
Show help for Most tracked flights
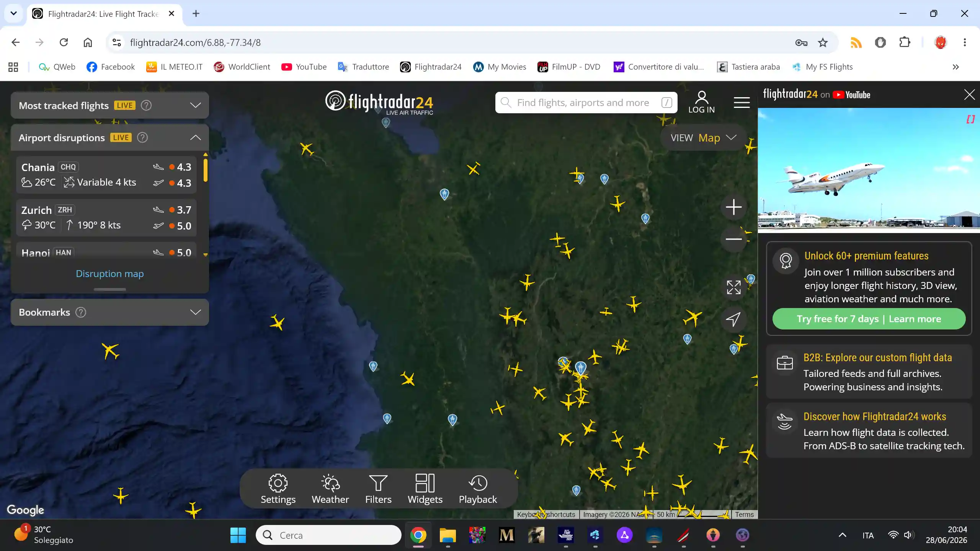pyautogui.click(x=146, y=105)
